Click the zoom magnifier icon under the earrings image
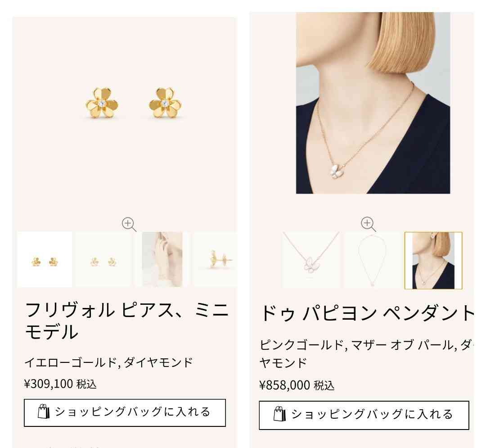The height and width of the screenshot is (448, 486). coord(129,224)
